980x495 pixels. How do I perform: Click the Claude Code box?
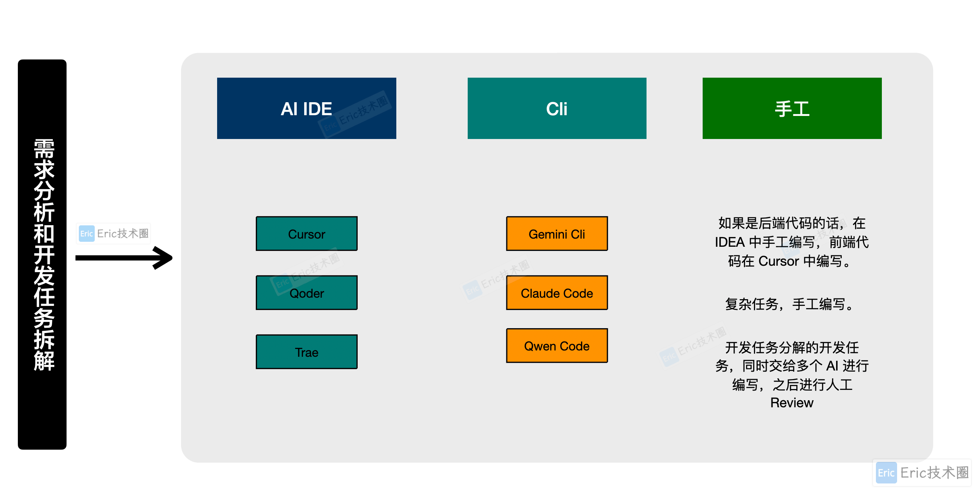pos(556,293)
